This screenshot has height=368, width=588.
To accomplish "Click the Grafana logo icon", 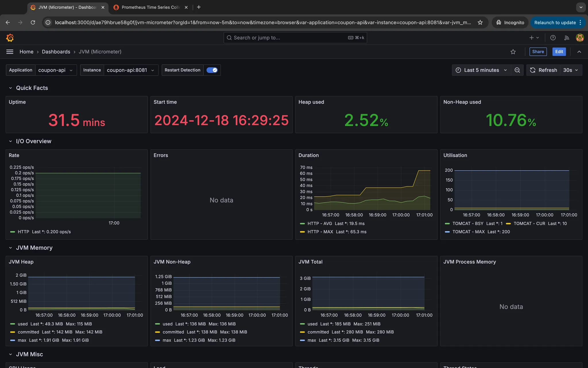I will (x=10, y=38).
